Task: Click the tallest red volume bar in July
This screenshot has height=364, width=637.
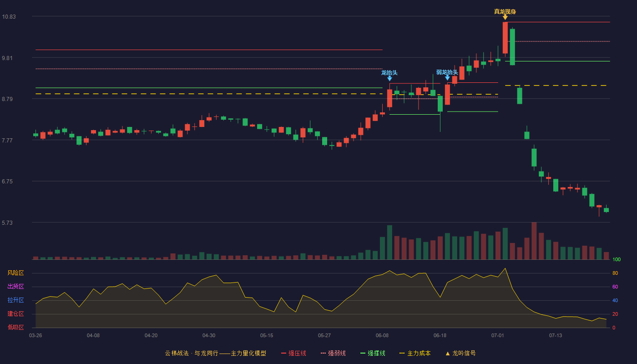Action: [x=534, y=241]
